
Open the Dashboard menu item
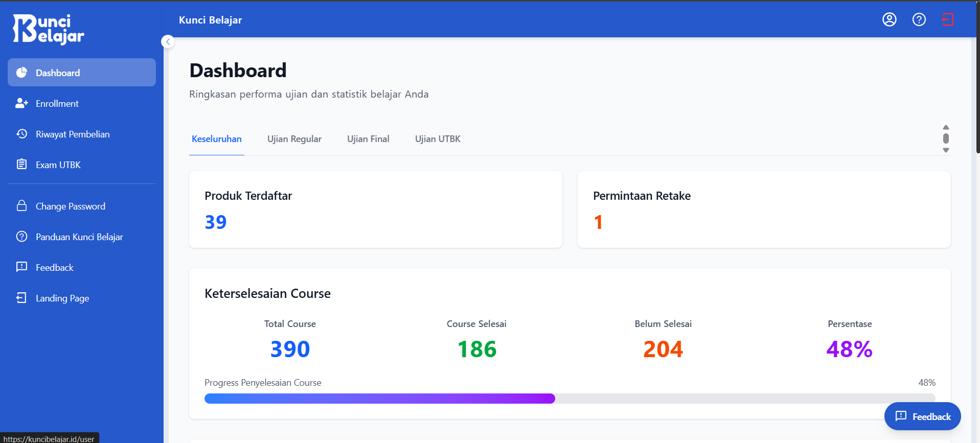click(82, 73)
